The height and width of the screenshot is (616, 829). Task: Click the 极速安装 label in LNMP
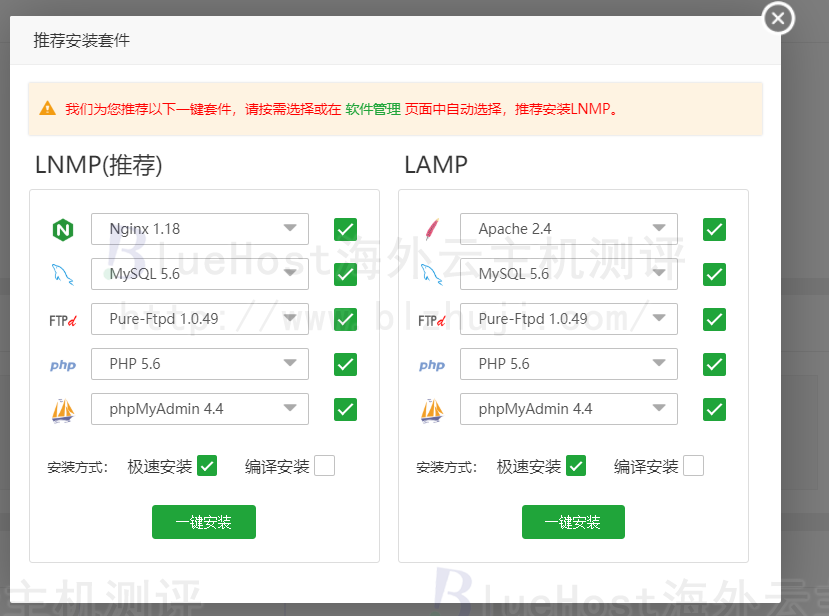click(x=160, y=466)
